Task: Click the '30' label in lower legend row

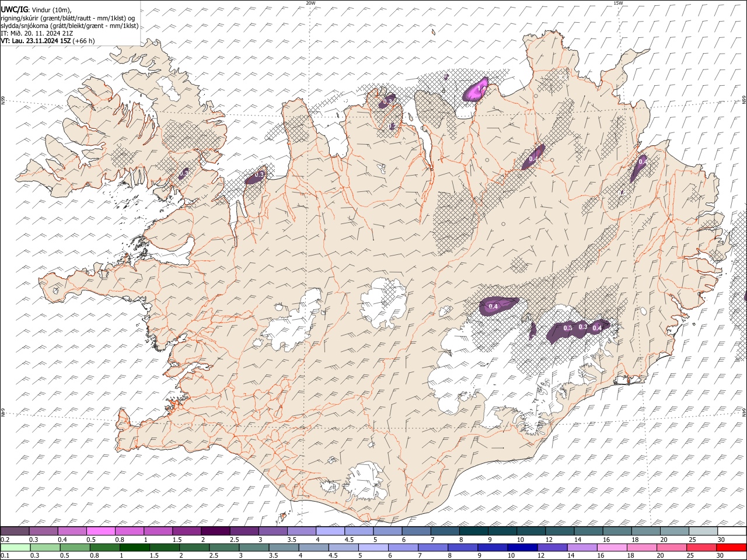Action: tap(720, 555)
